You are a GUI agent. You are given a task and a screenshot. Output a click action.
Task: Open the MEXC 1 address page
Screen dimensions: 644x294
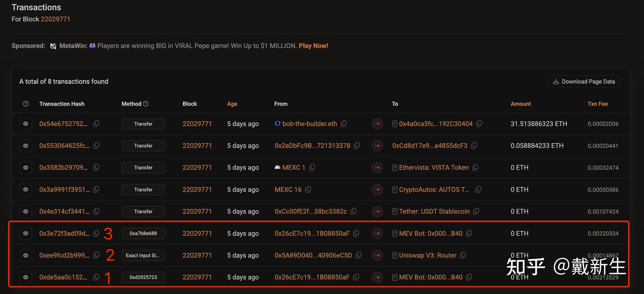294,168
